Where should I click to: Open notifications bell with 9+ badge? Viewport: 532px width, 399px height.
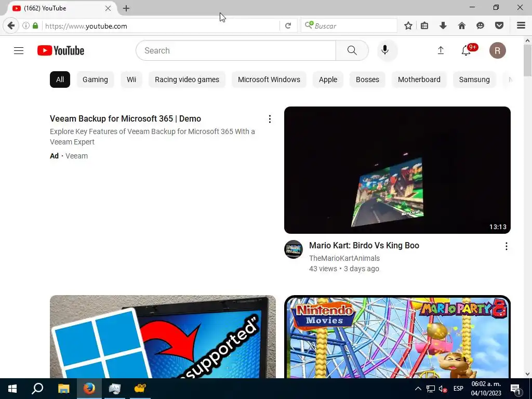[x=467, y=50]
